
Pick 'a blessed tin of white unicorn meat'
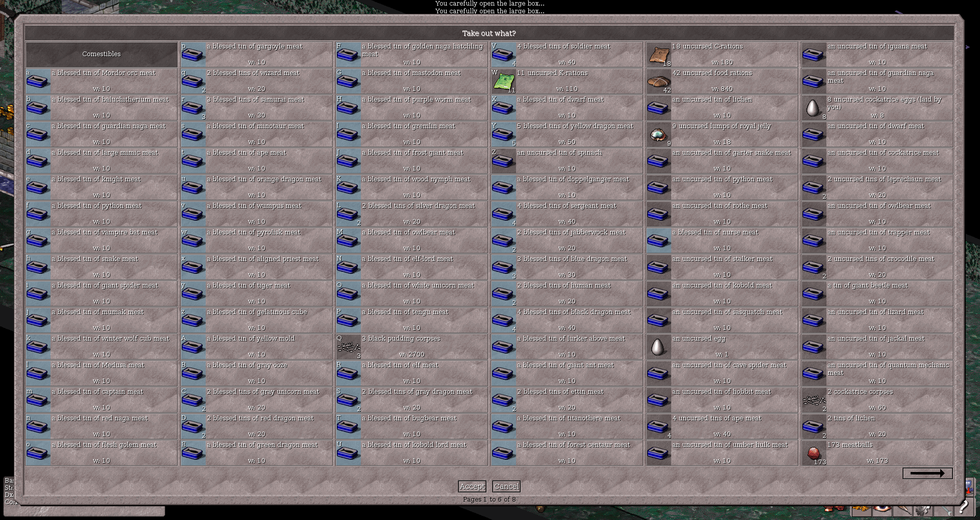(412, 294)
